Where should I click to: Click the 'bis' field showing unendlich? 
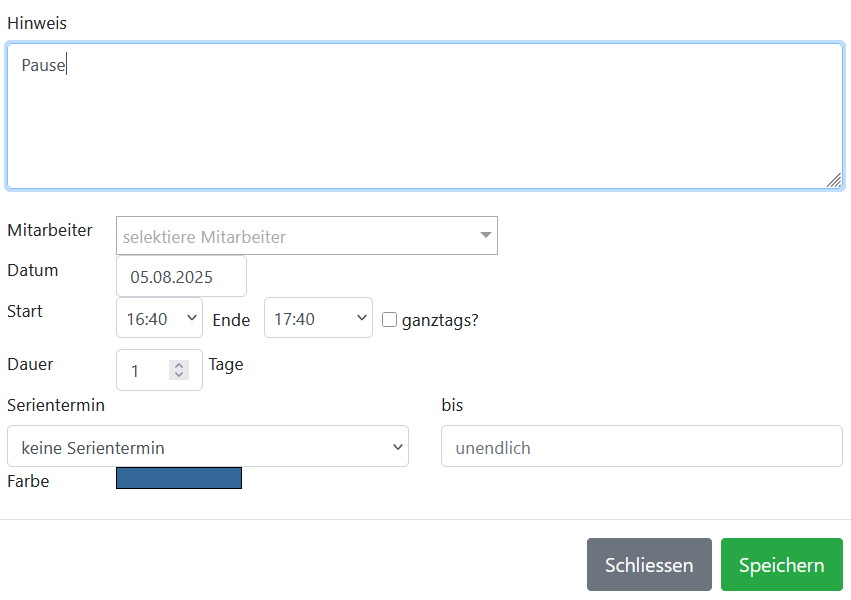click(641, 447)
